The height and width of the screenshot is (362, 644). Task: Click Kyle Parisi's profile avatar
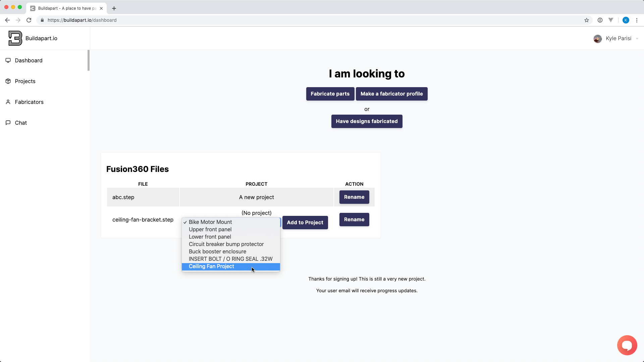click(x=597, y=39)
